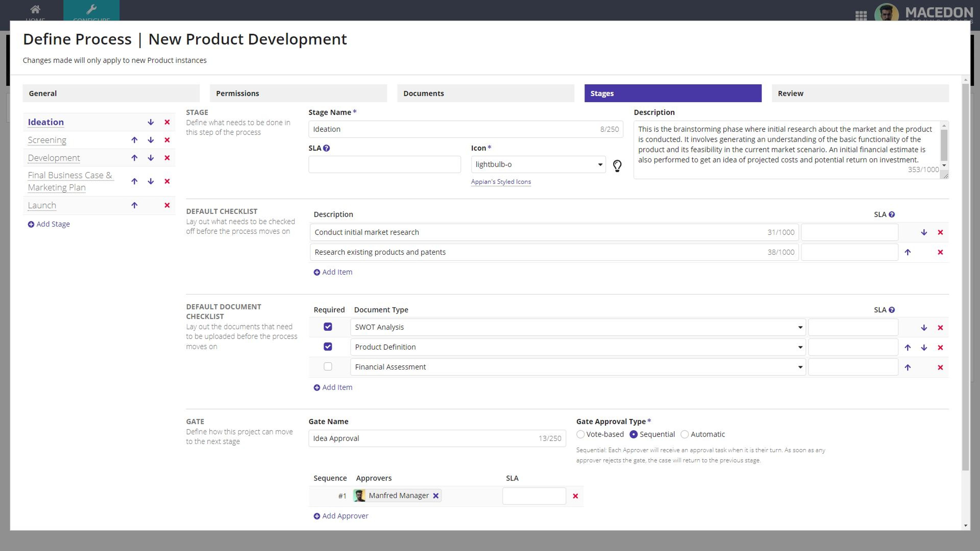Remove 'Conduct initial market research' checklist item

coord(940,232)
